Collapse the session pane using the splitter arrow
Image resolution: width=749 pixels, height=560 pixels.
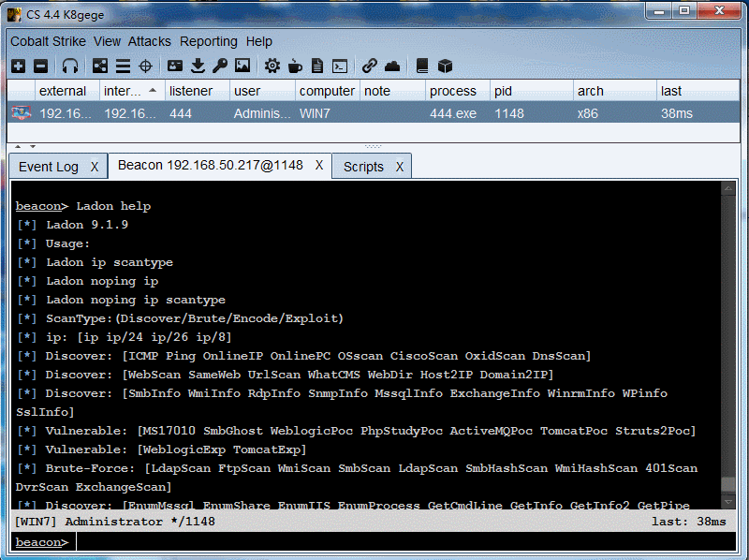tap(18, 147)
